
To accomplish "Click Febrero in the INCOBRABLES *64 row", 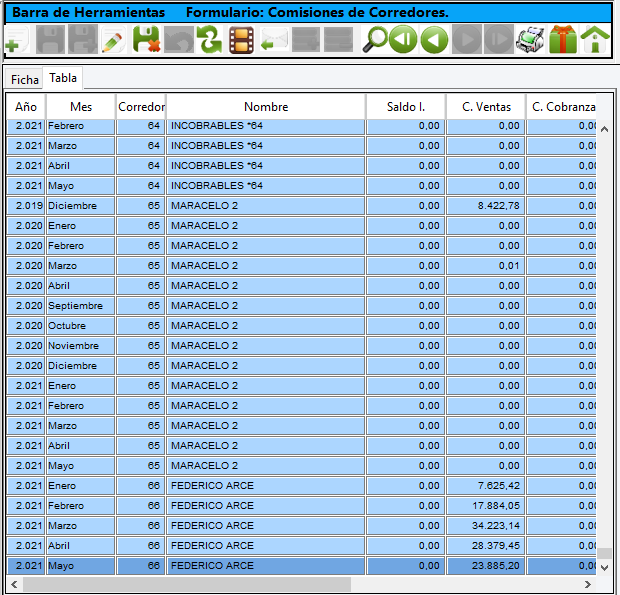I will click(81, 126).
